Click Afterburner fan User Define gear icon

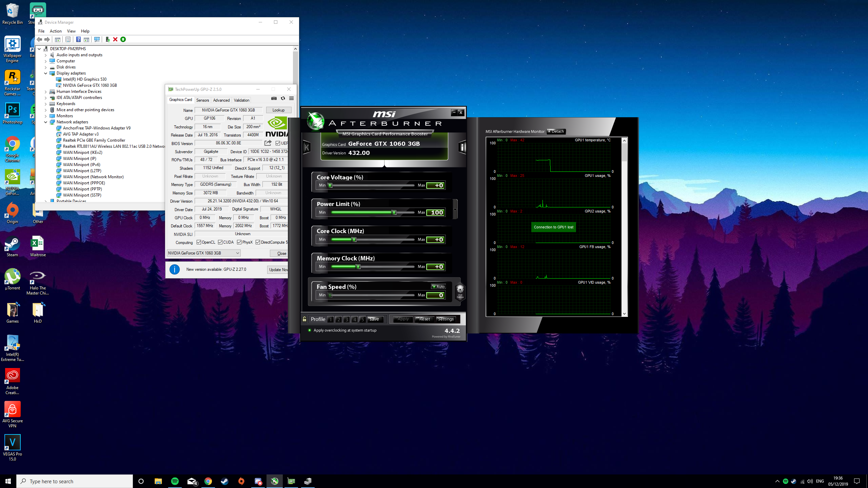click(x=460, y=291)
